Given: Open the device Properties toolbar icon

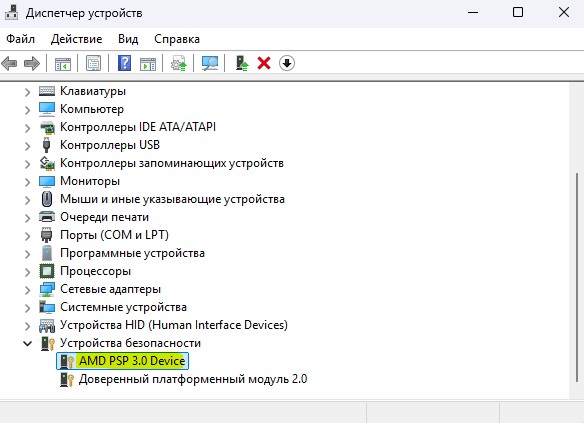Looking at the screenshot, I should (93, 63).
